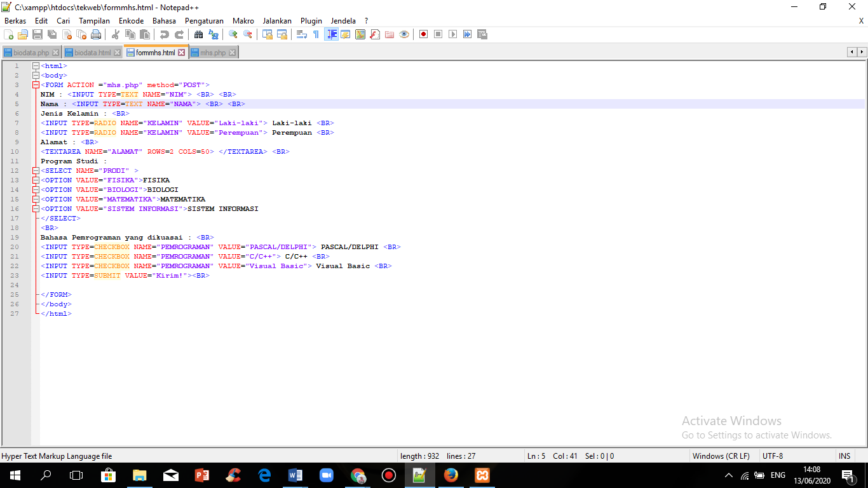Close the mhs.php tab
The image size is (868, 488).
coord(232,53)
